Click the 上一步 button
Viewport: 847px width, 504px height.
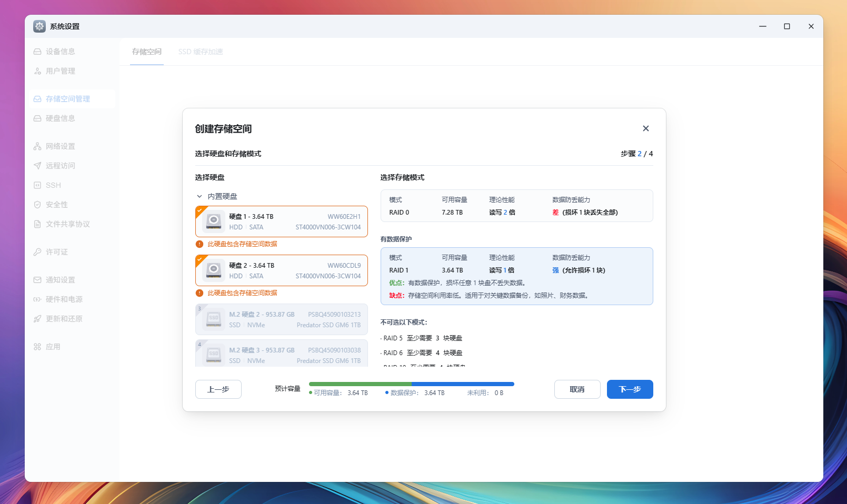coord(218,389)
